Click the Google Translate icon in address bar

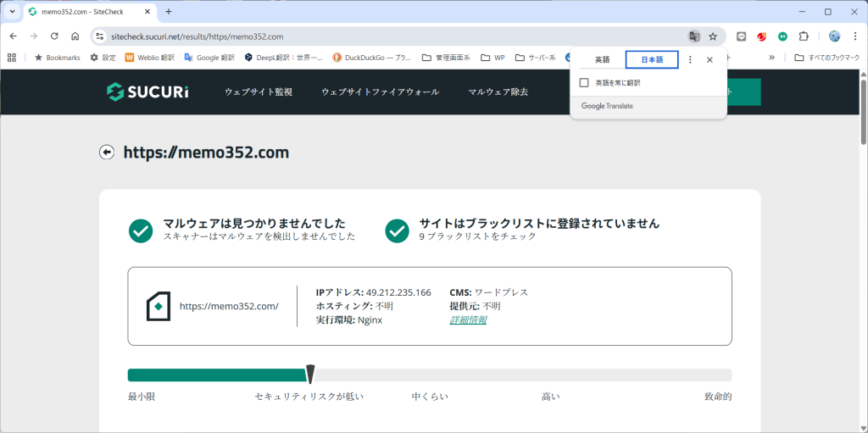pos(694,36)
